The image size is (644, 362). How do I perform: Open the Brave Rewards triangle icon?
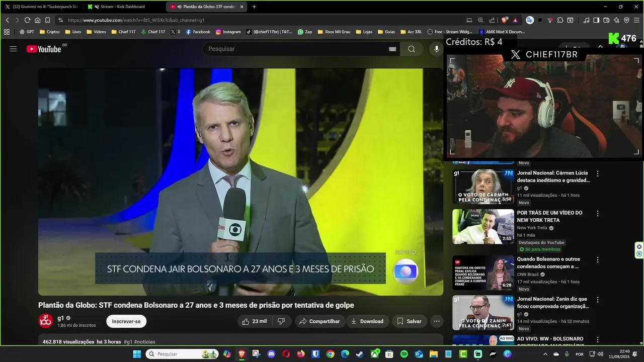(x=515, y=20)
